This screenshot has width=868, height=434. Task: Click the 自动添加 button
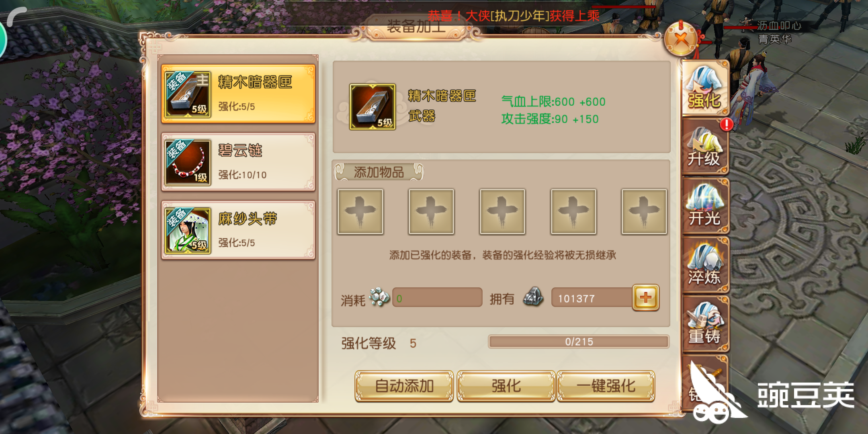coord(404,386)
